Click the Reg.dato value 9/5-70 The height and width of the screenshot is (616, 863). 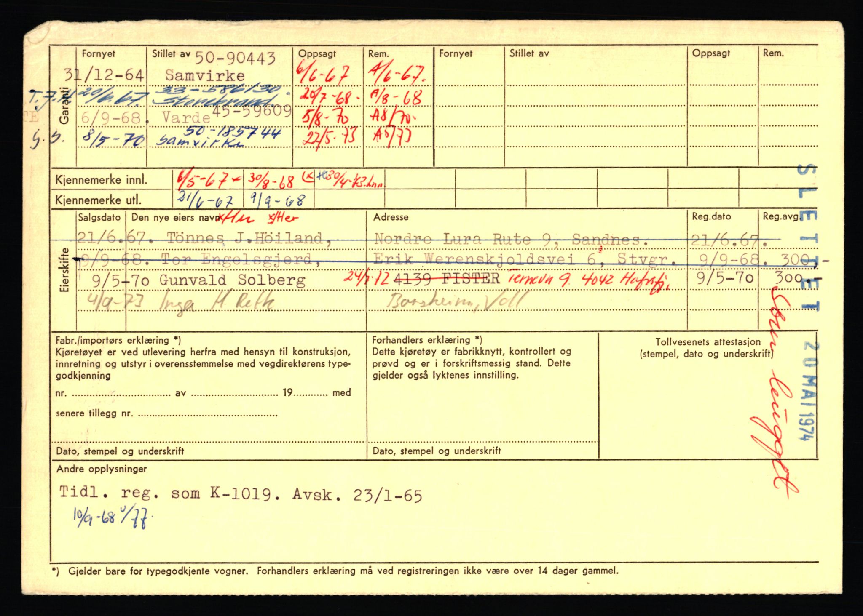point(725,278)
